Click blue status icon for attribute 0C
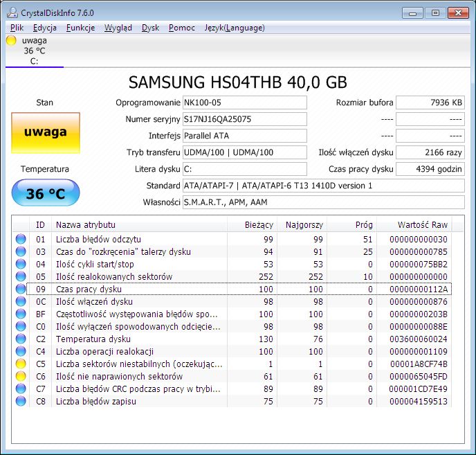 coord(21,301)
